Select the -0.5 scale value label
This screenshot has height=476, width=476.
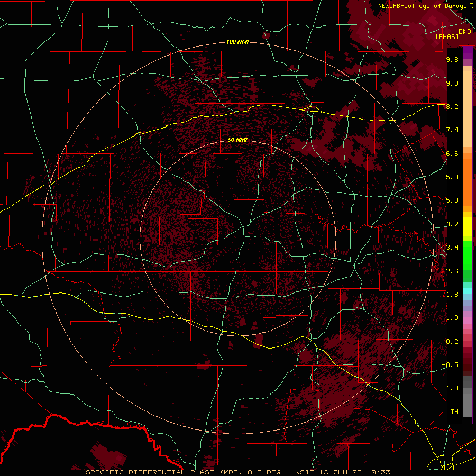click(450, 365)
